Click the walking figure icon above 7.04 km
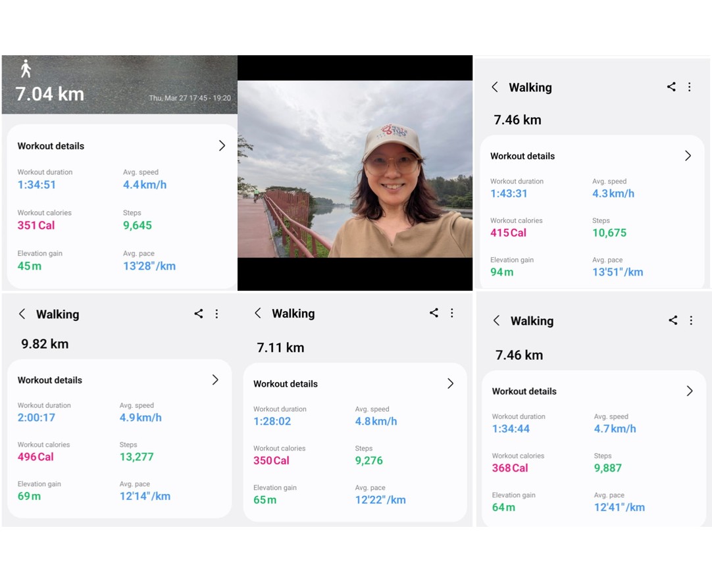This screenshot has height=588, width=712. (x=26, y=68)
